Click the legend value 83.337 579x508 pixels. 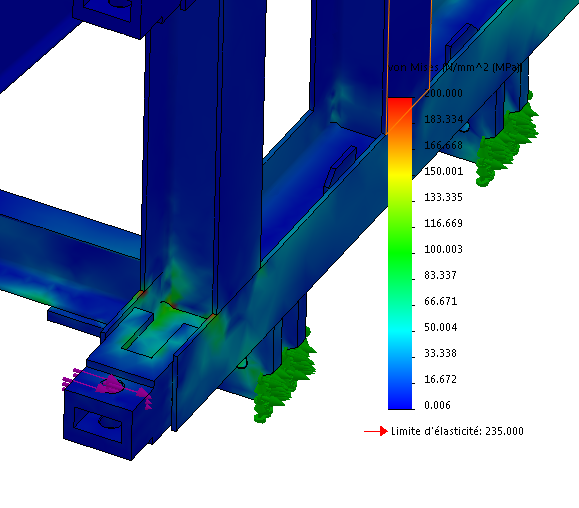click(441, 275)
